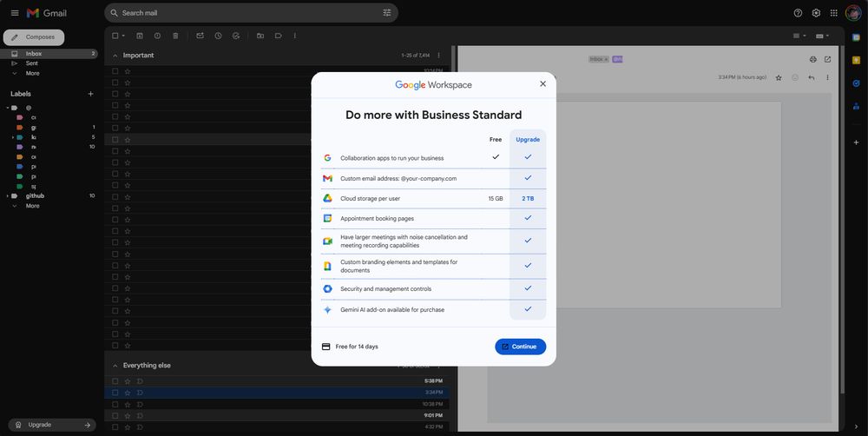Tick checkbox of the 3:34 PM email
The height and width of the screenshot is (436, 868).
pos(115,393)
